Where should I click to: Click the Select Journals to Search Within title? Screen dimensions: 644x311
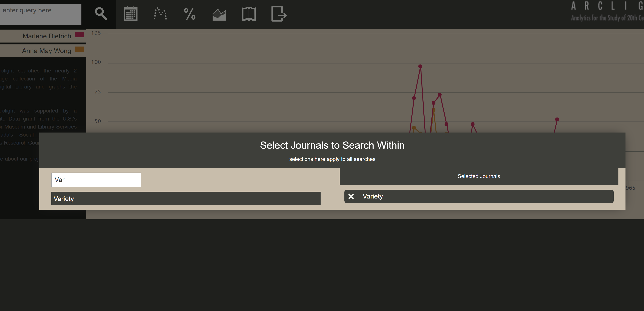332,145
